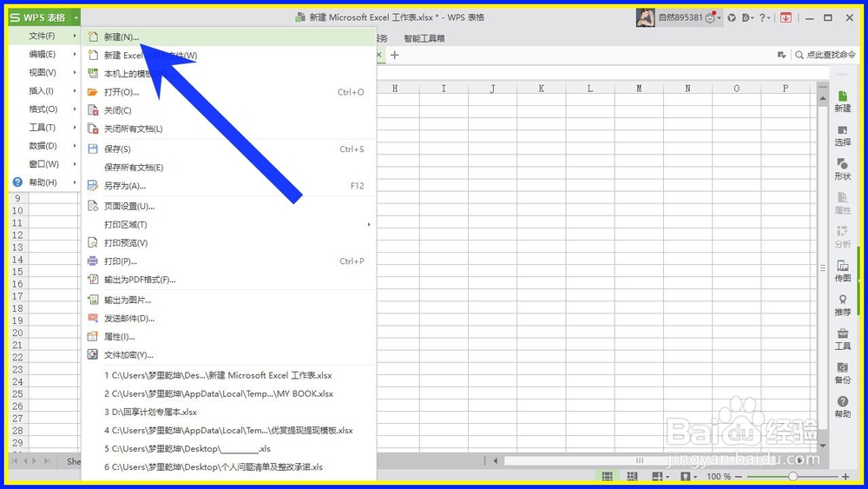Click the plus button to add tab
The height and width of the screenshot is (489, 868).
pos(395,55)
